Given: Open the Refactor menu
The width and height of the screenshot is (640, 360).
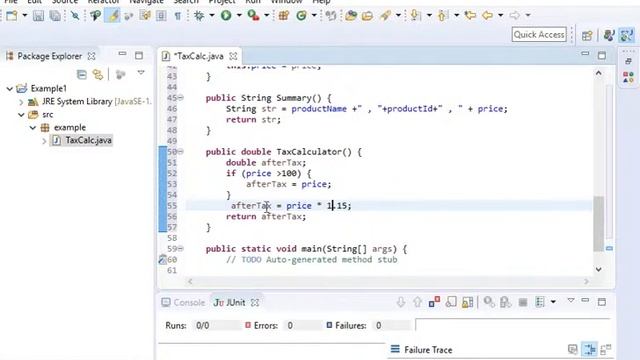Looking at the screenshot, I should [x=104, y=2].
